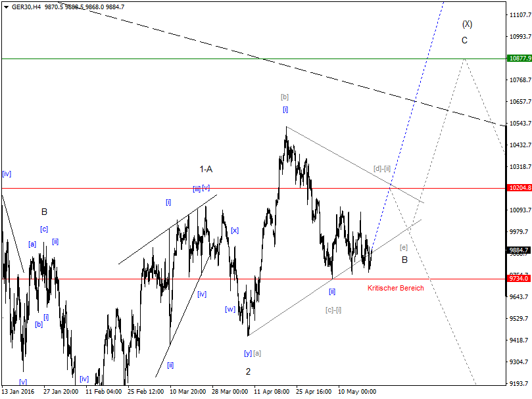Select the 'Kritischer Bereich' text annotation
Screen dimensions: 532x399
[x=395, y=287]
